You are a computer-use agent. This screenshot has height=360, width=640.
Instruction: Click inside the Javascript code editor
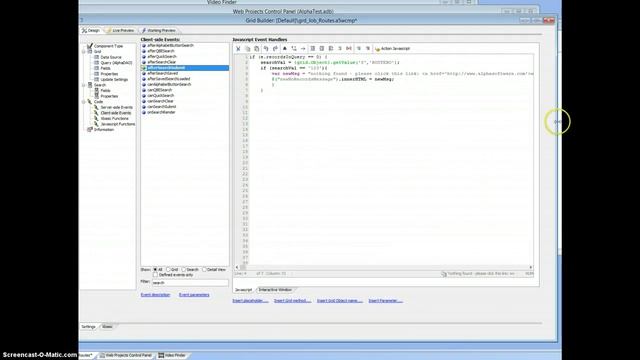tap(390, 160)
